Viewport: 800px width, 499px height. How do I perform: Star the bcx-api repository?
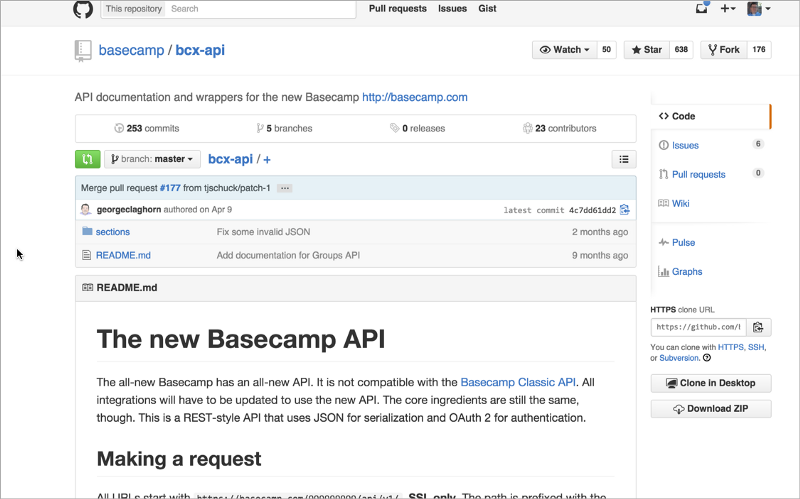[646, 49]
